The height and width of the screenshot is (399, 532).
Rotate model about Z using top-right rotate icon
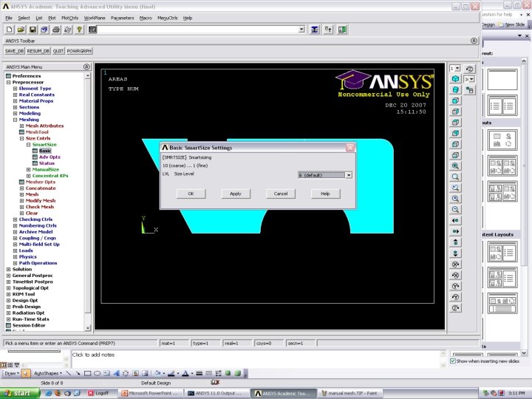tap(470, 69)
